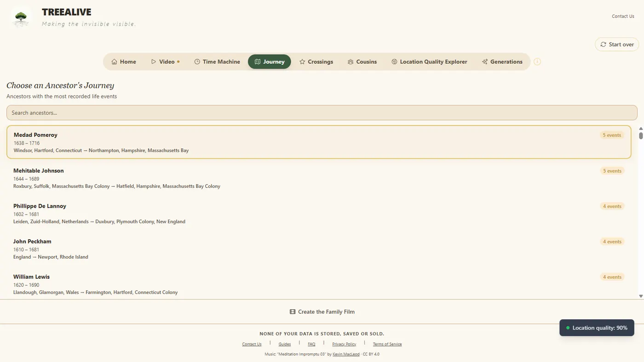Image resolution: width=644 pixels, height=362 pixels.
Task: Click Create the Family Film button
Action: 322,311
